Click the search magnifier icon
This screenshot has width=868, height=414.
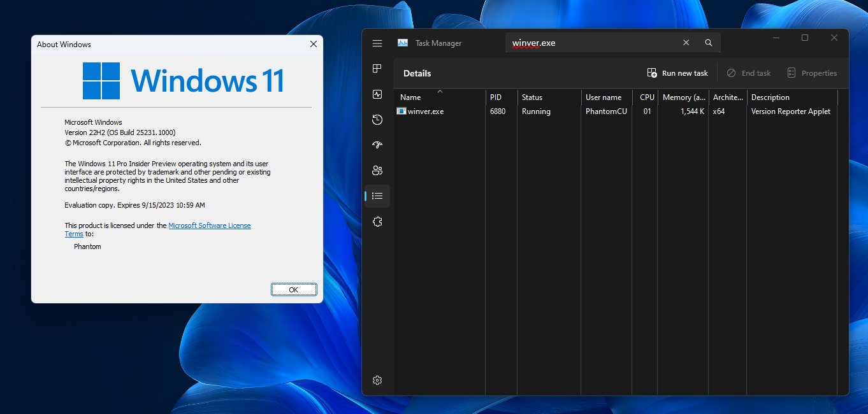click(709, 43)
